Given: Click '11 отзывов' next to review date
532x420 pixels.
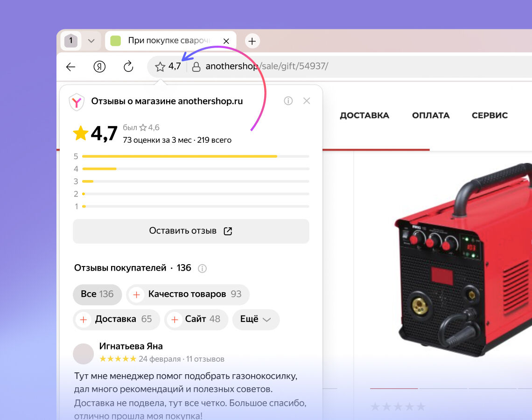Looking at the screenshot, I should tap(205, 359).
